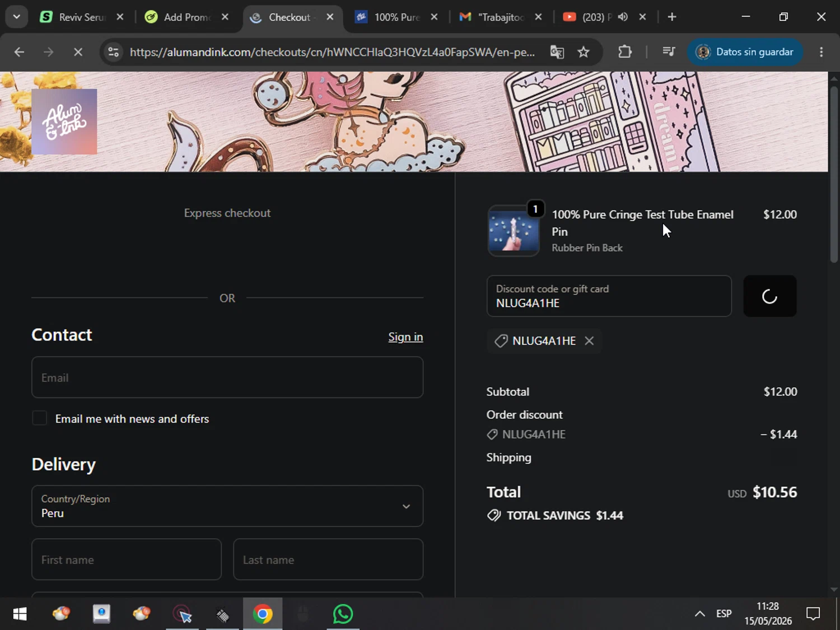
Task: Click the loading Apply discount button
Action: point(770,296)
